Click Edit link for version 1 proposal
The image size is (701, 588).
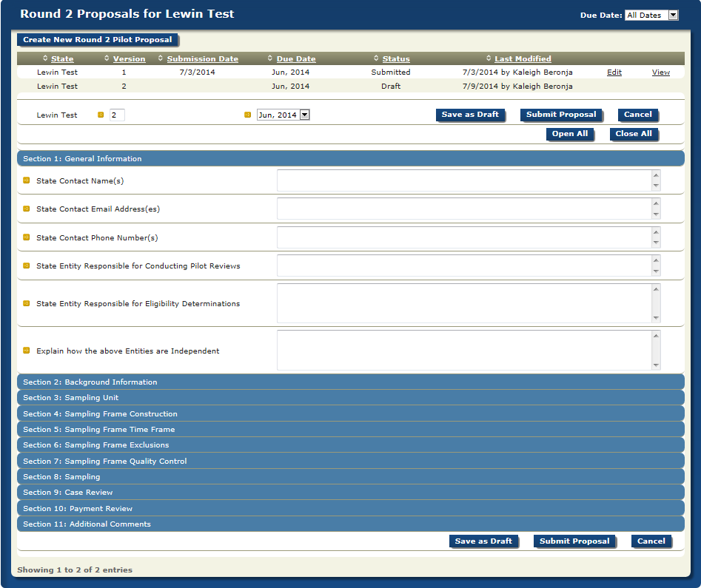pos(614,72)
